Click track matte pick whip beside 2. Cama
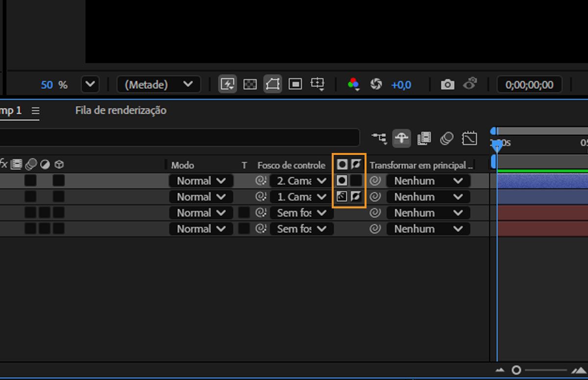The image size is (588, 380). point(261,181)
